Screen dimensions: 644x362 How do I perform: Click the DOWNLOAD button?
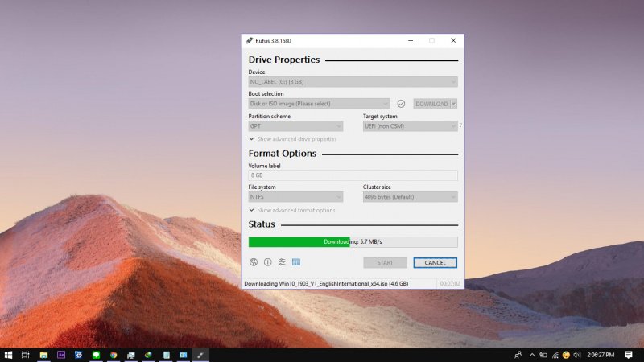pyautogui.click(x=431, y=104)
